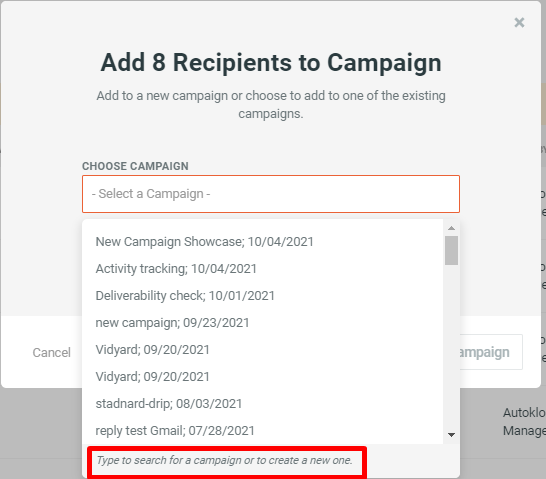Pick Deliverability check; 10/01/2021 option

(263, 296)
